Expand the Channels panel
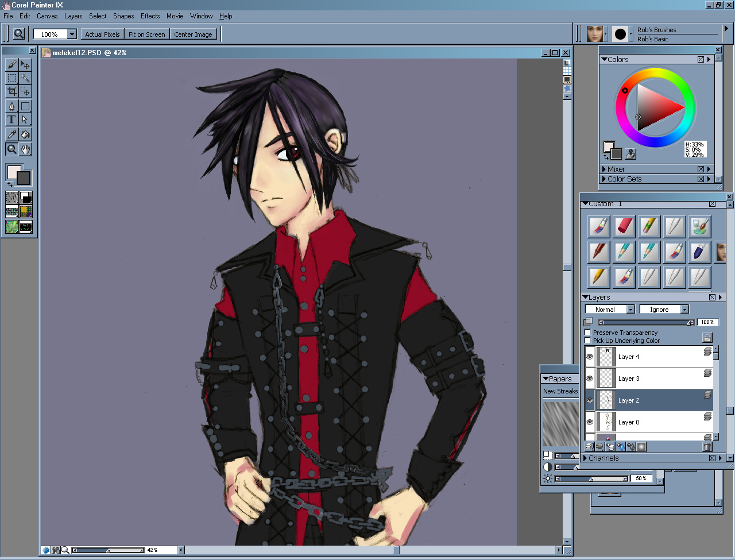The image size is (735, 560). [x=585, y=458]
